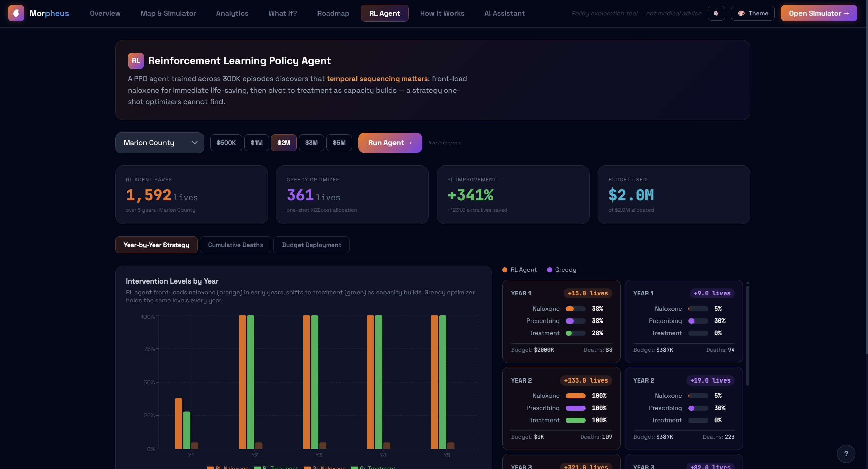
Task: Click the Open Simulator button
Action: [x=818, y=13]
